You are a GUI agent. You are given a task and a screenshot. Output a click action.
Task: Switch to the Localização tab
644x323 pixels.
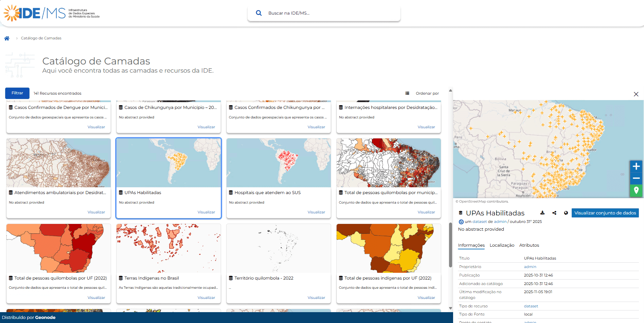pyautogui.click(x=502, y=245)
